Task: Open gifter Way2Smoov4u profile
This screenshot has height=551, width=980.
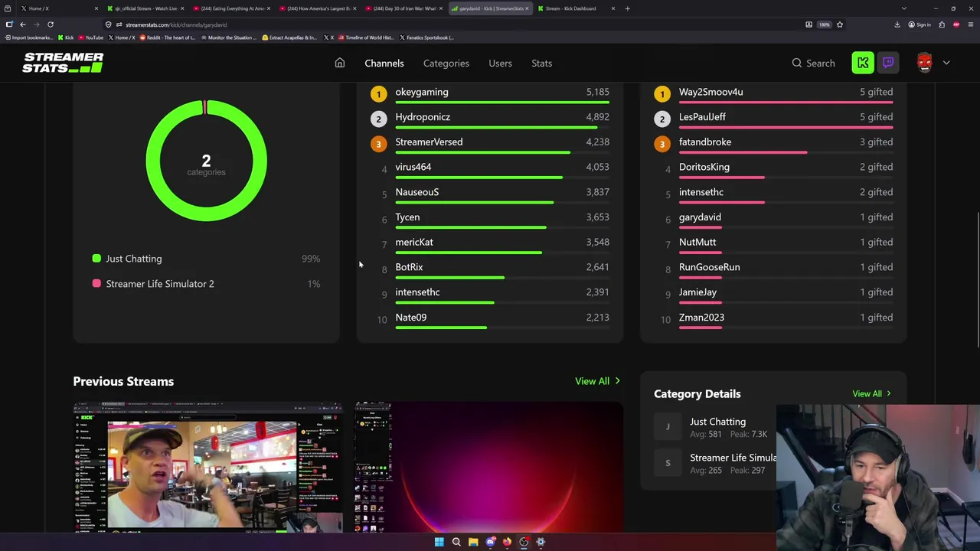Action: click(x=710, y=92)
